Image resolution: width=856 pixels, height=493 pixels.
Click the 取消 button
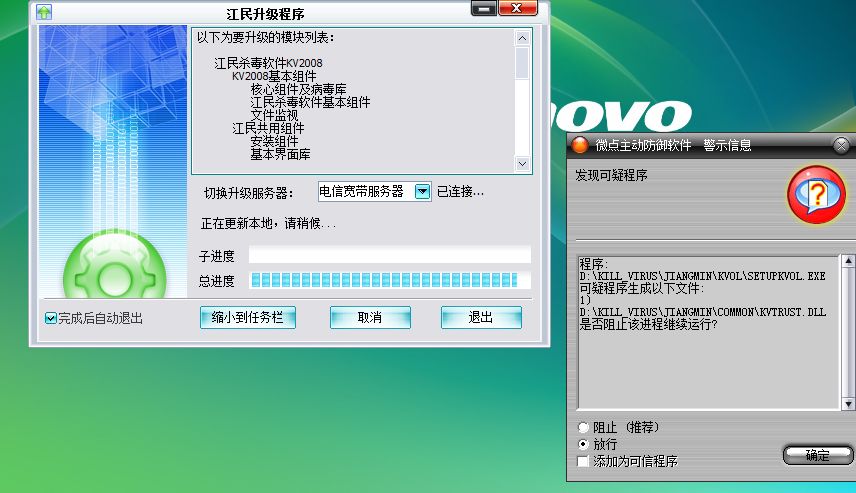pyautogui.click(x=370, y=318)
